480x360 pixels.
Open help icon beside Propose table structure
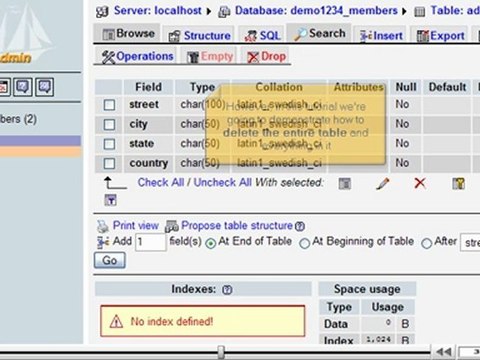tap(300, 227)
